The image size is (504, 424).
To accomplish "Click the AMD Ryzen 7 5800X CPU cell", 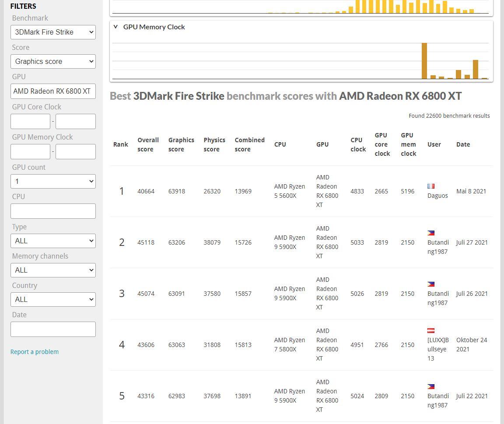I will pos(290,345).
